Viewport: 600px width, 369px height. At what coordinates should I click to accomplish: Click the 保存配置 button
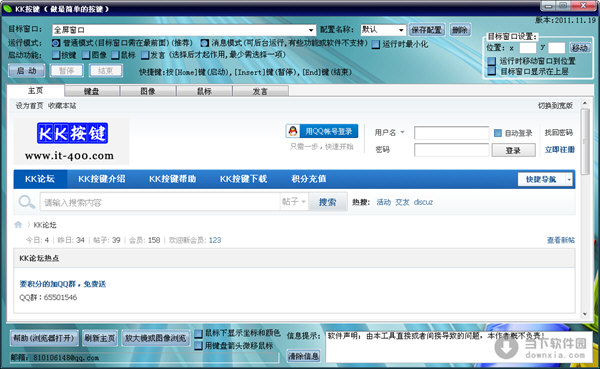coord(427,30)
